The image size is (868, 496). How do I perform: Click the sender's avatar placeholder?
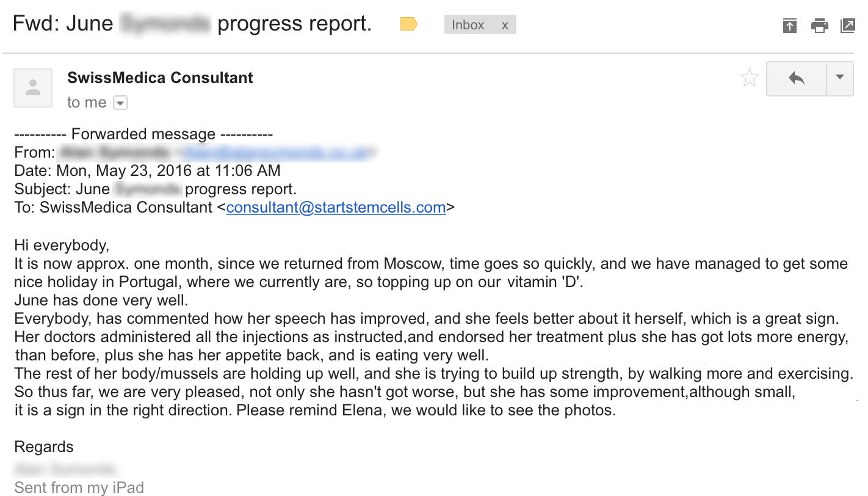[x=33, y=88]
